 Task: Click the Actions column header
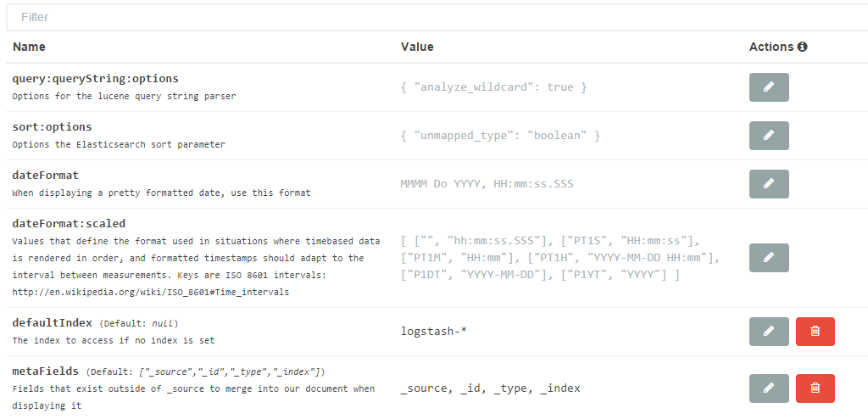[771, 47]
